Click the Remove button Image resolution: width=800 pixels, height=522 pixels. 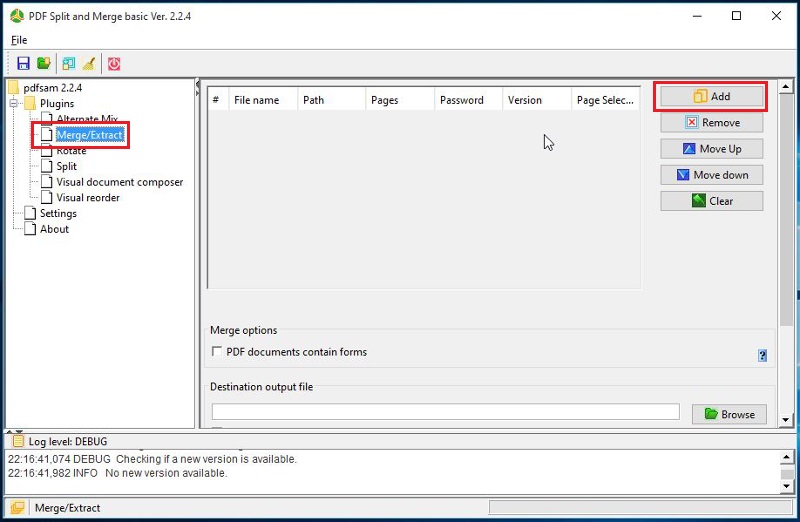[711, 122]
